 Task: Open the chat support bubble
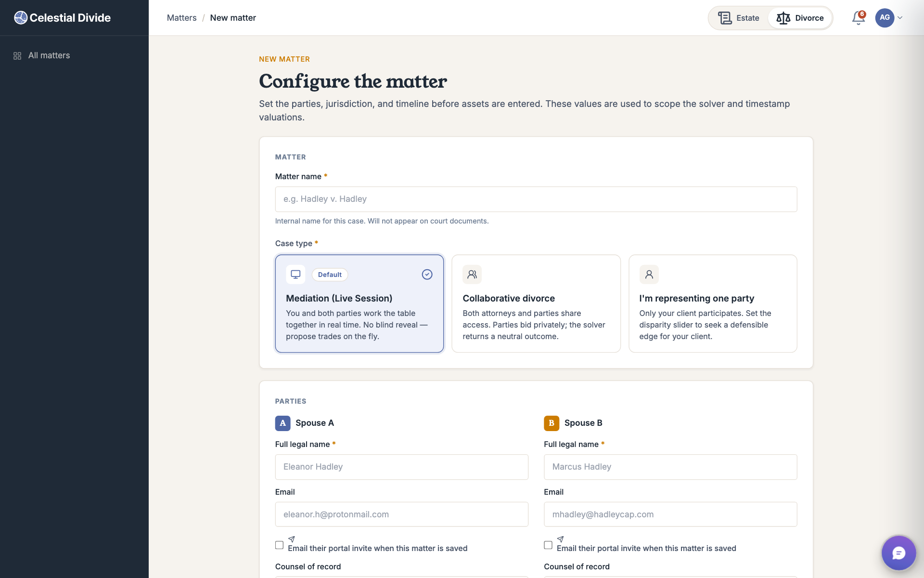tap(898, 552)
